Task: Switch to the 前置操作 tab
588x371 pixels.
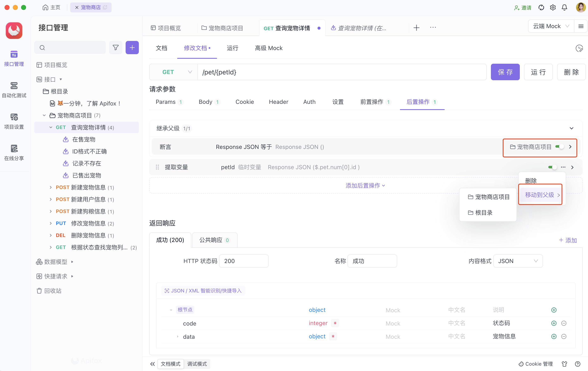Action: (x=372, y=102)
